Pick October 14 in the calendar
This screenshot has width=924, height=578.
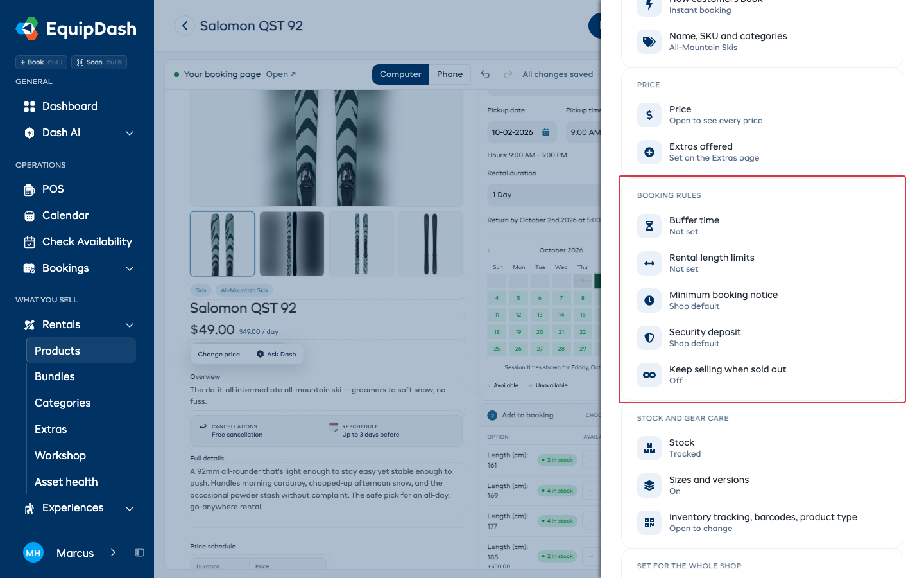point(561,315)
